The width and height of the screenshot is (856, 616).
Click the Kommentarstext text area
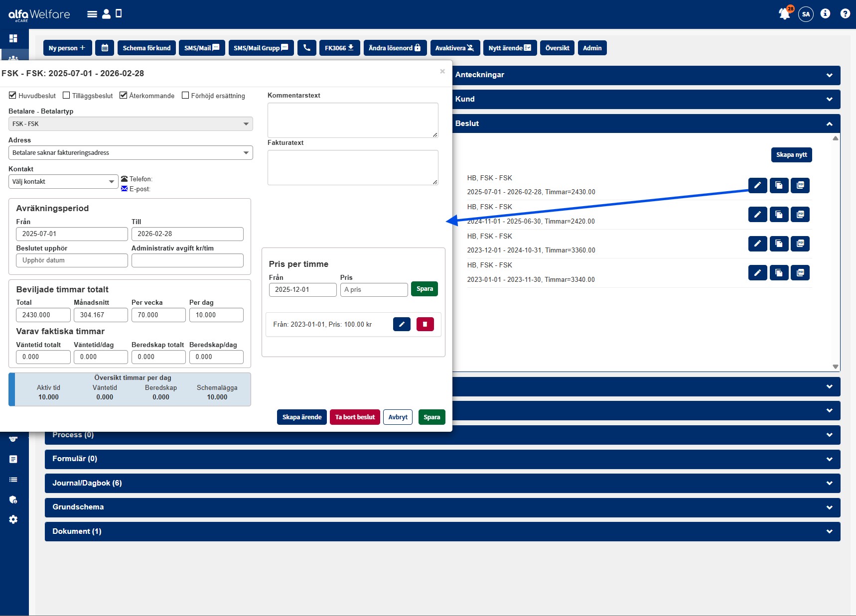click(x=353, y=120)
